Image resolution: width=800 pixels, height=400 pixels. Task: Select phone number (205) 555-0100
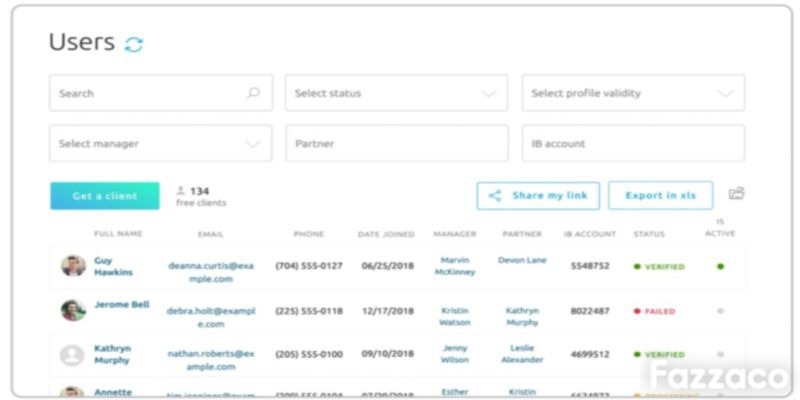pyautogui.click(x=309, y=354)
